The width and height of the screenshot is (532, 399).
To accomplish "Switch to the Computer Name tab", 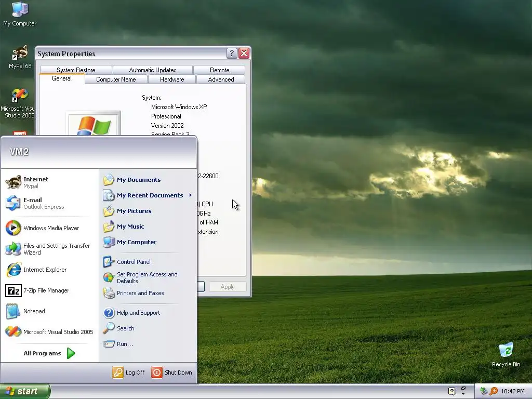I will [116, 79].
